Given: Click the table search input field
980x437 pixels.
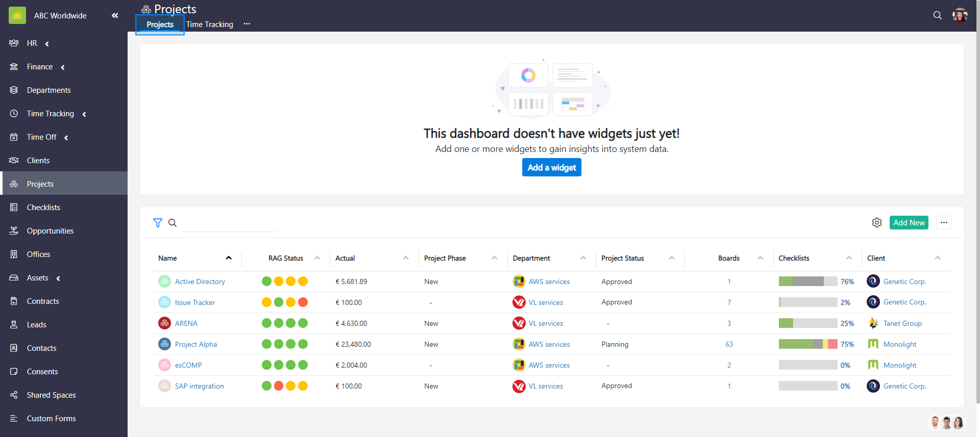Looking at the screenshot, I should [229, 223].
